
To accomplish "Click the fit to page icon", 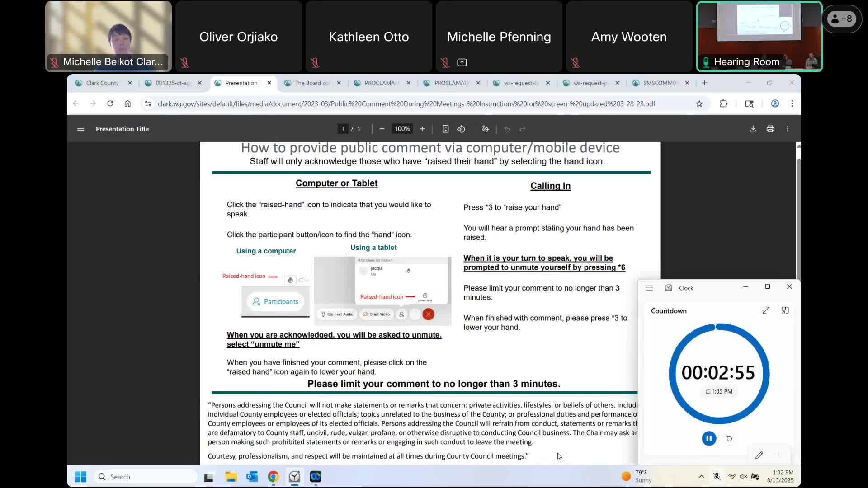I will (x=445, y=129).
